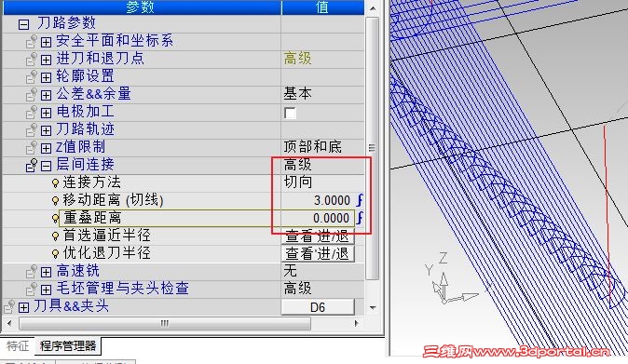
Task: Switch to the 程序管理器 tab
Action: (68, 346)
